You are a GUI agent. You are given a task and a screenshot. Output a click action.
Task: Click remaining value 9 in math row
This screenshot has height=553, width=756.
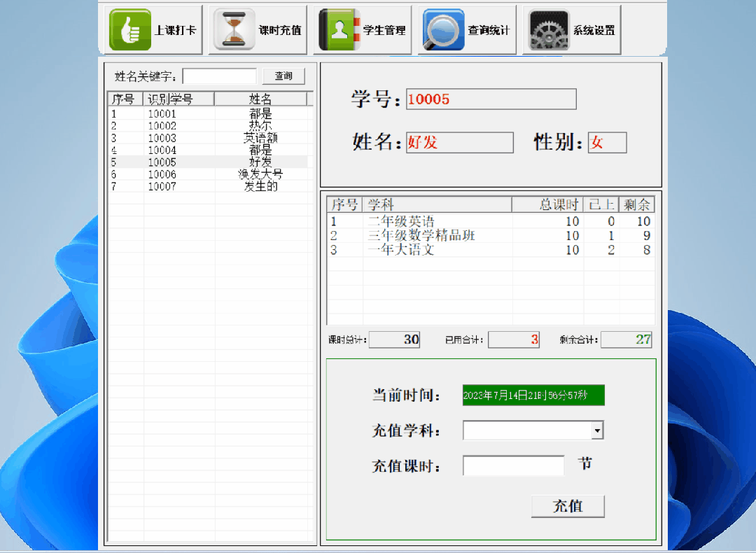point(647,236)
